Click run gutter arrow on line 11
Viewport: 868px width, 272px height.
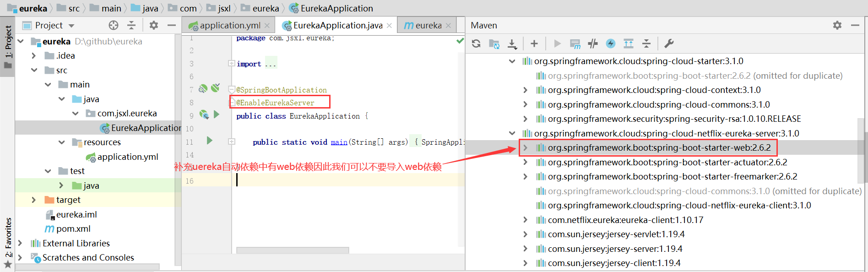click(x=209, y=141)
